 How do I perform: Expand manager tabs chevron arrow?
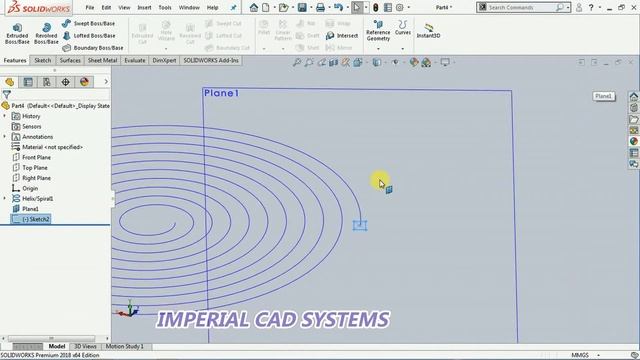pos(106,82)
